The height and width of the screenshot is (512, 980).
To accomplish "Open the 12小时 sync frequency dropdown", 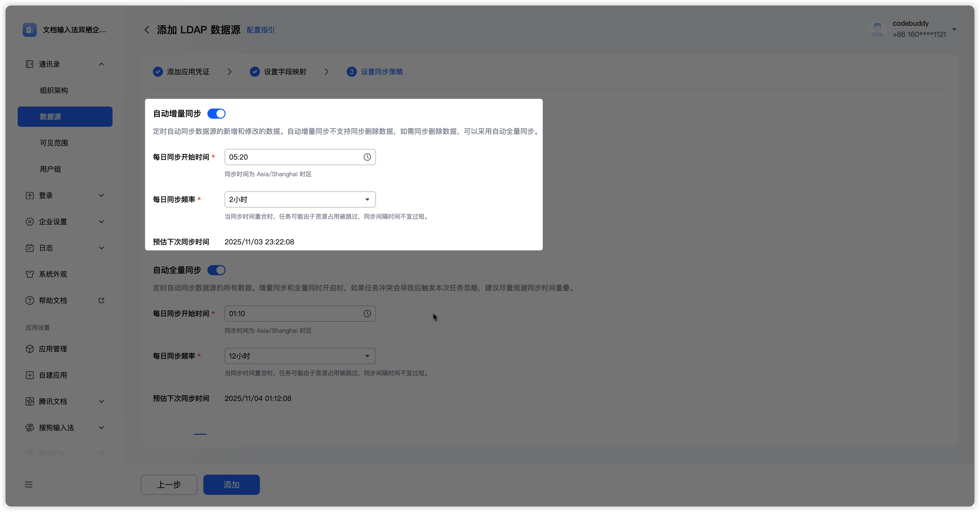I will pyautogui.click(x=300, y=356).
